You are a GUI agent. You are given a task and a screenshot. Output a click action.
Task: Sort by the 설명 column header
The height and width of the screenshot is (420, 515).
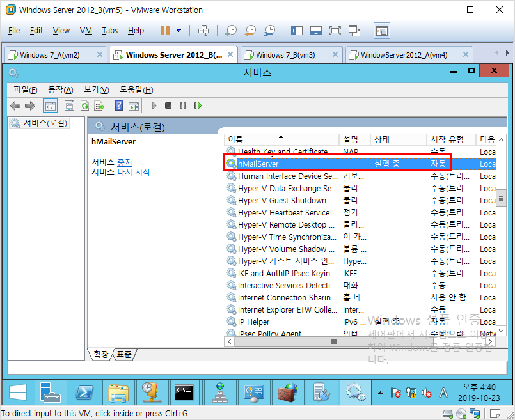(x=354, y=139)
